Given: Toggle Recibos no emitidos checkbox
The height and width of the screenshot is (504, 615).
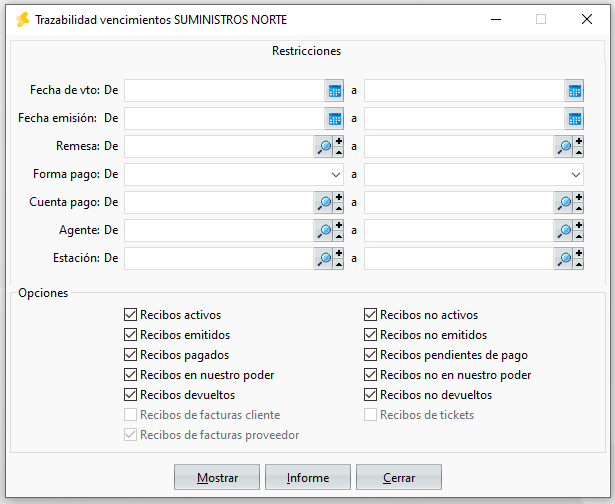Looking at the screenshot, I should pyautogui.click(x=370, y=335).
